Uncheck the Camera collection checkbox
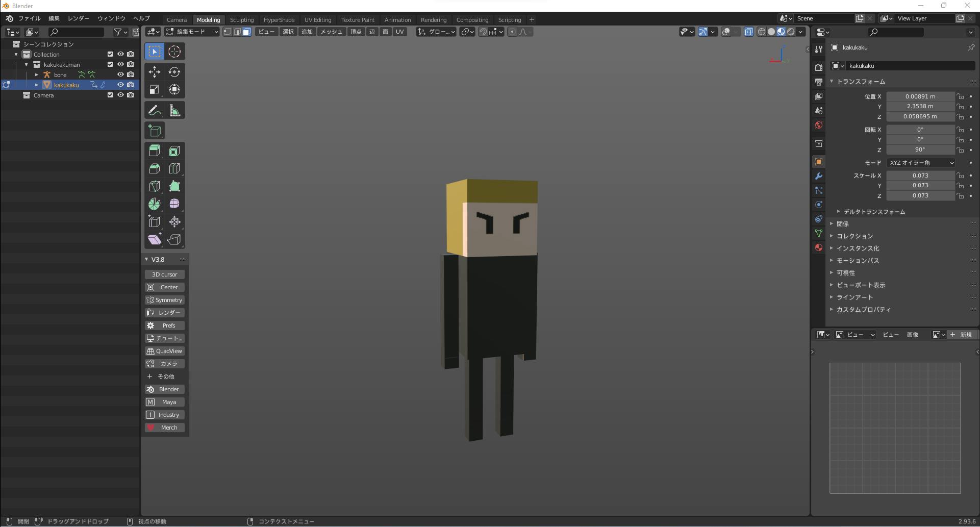This screenshot has height=527, width=980. (110, 95)
